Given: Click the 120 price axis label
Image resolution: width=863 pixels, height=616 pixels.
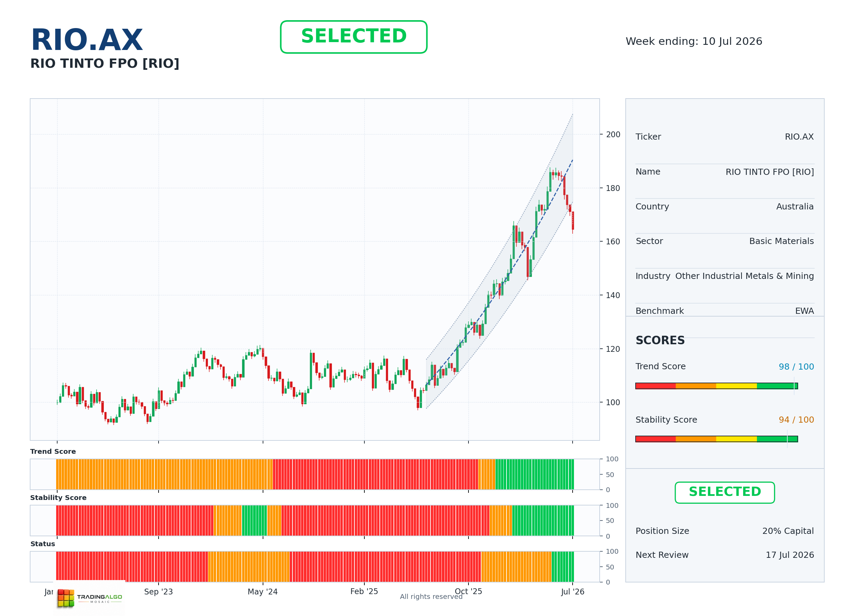Looking at the screenshot, I should tap(613, 349).
